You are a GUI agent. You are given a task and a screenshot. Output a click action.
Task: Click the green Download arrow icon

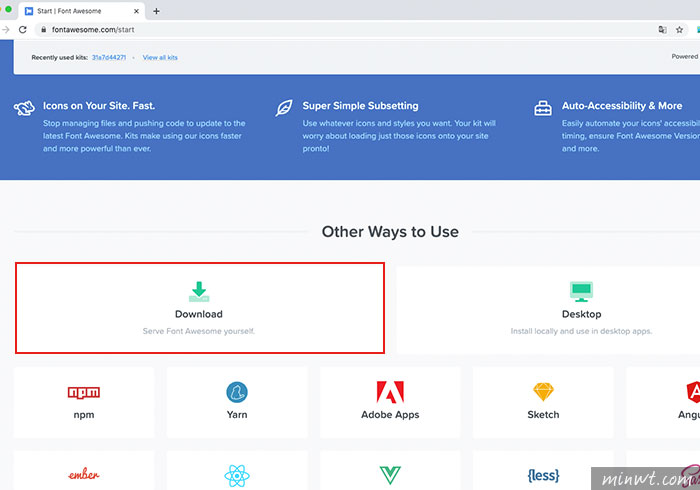[x=199, y=291]
